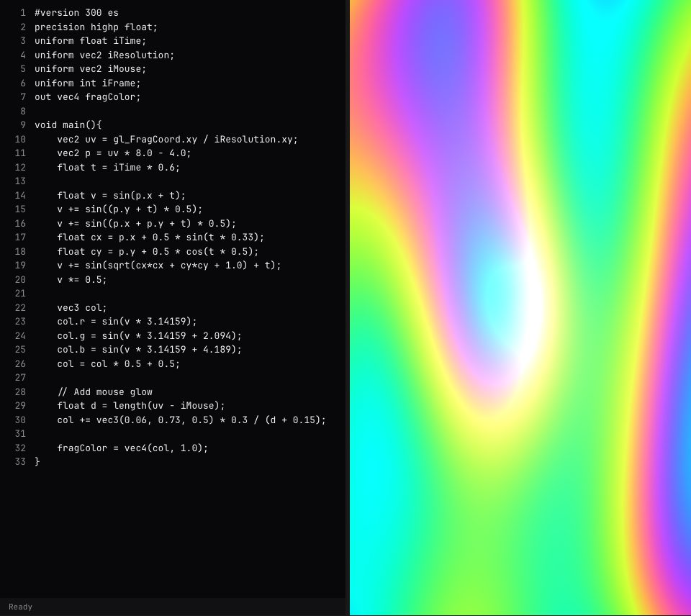Click the 'v *= 0.5;' line
The image size is (691, 616).
(x=82, y=280)
